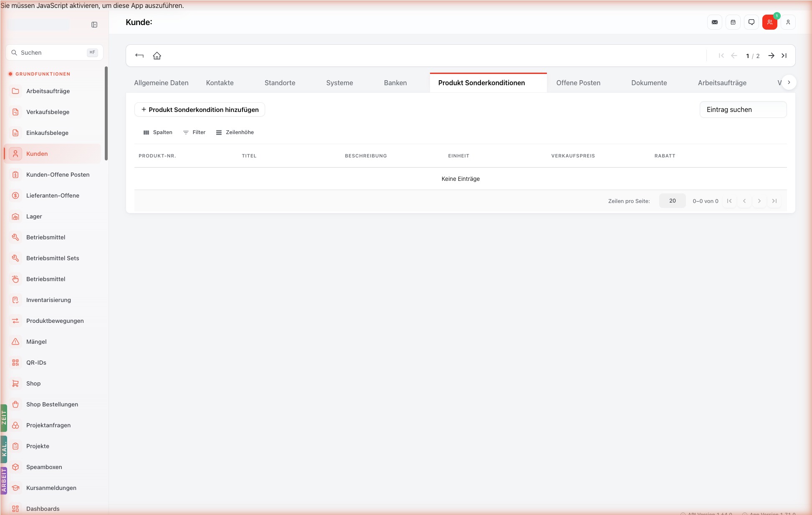Click Produkt Sonderkondition hinzufügen button
The height and width of the screenshot is (515, 812).
[200, 109]
